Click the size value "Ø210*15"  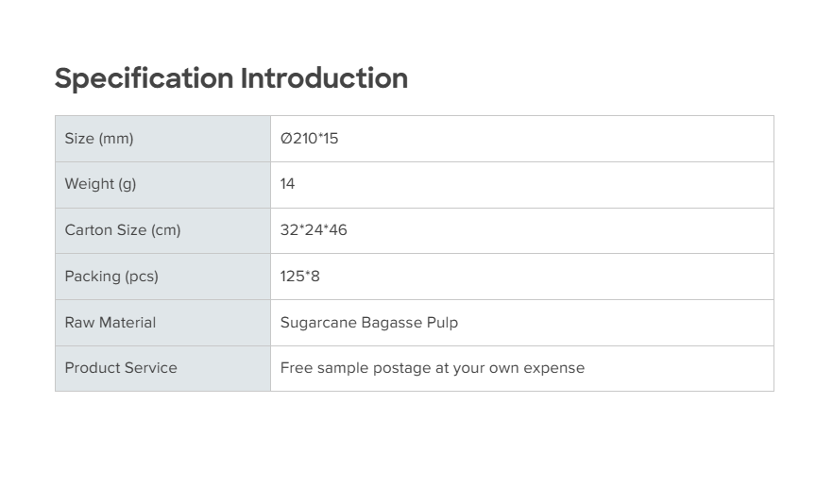coord(309,139)
